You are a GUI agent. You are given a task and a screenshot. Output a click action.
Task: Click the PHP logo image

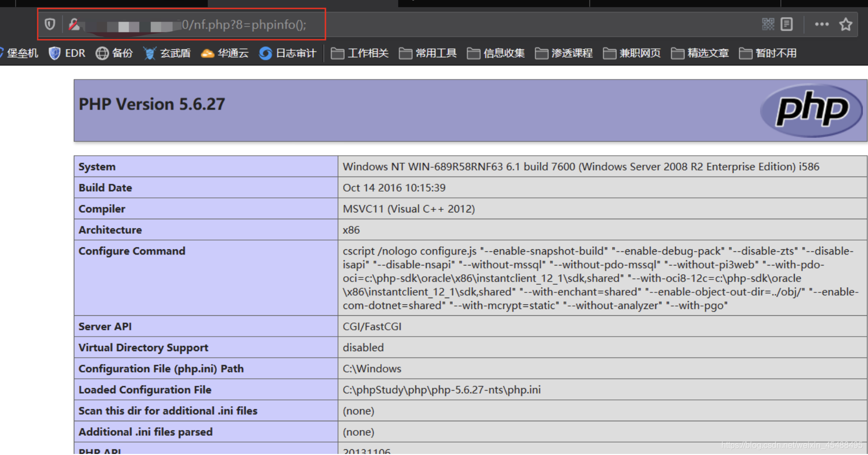[x=811, y=110]
